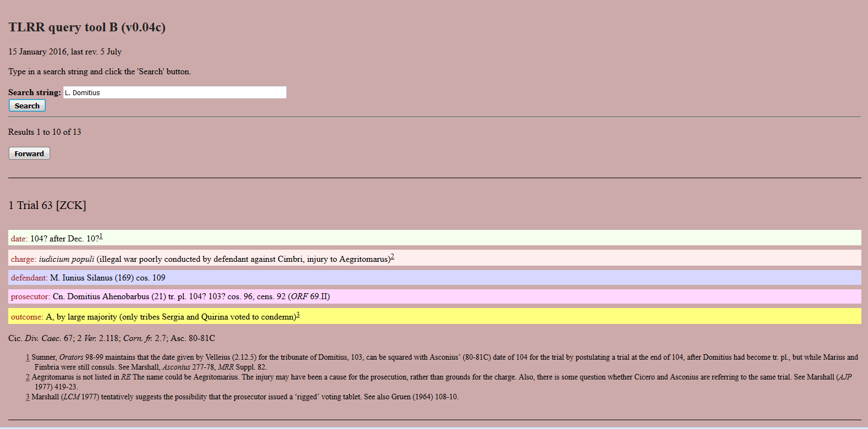Go Forward to next results page
Image resolution: width=868 pixels, height=429 pixels.
point(29,153)
